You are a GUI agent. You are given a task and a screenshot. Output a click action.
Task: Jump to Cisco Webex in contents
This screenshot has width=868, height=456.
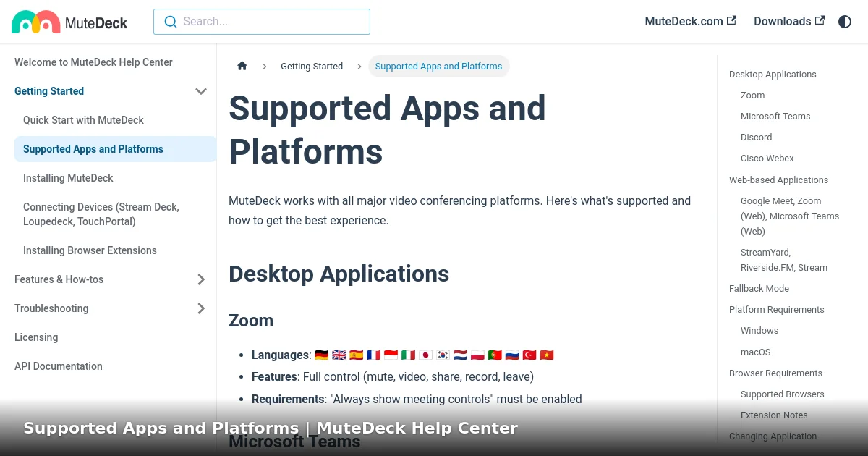pyautogui.click(x=767, y=159)
